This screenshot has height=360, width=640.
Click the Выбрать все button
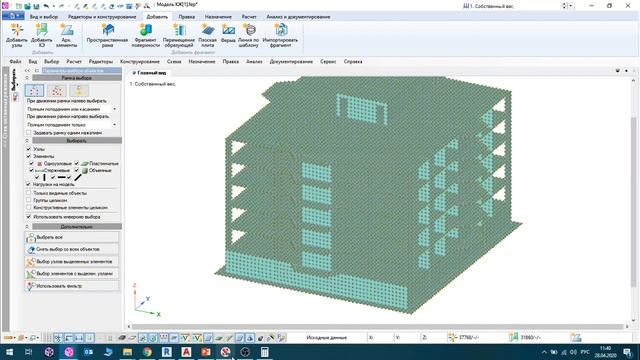72,237
